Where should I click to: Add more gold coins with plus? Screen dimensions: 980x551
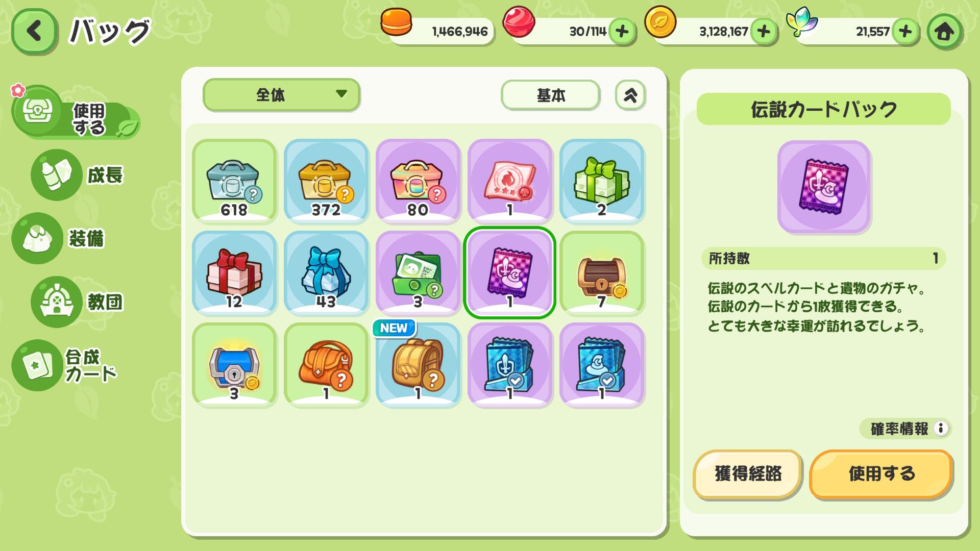pyautogui.click(x=763, y=32)
